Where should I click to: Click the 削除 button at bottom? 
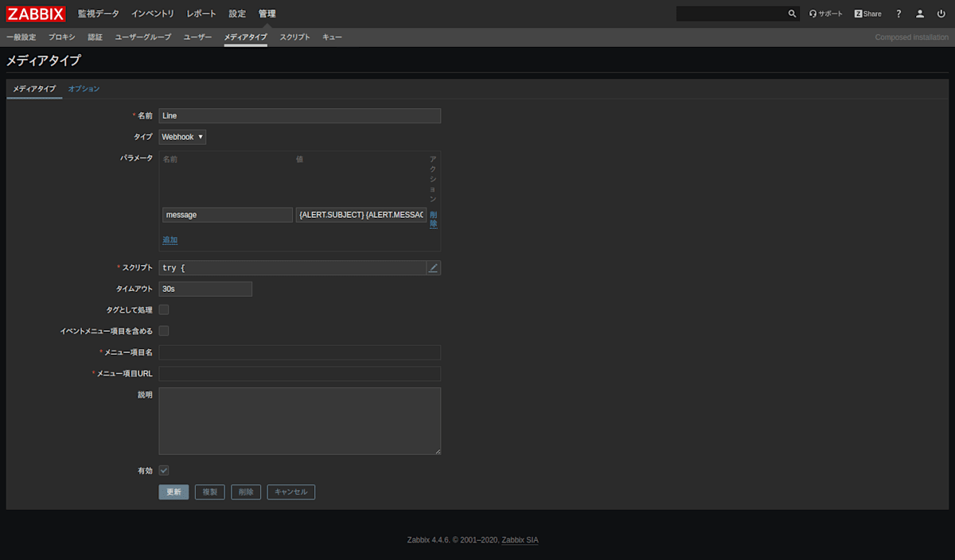click(x=246, y=492)
